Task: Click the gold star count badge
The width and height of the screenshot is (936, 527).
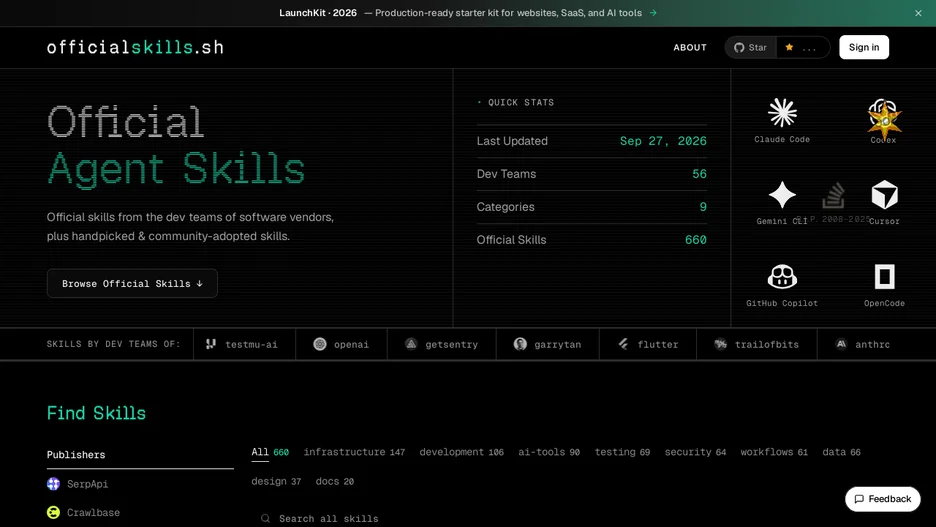Action: (803, 47)
